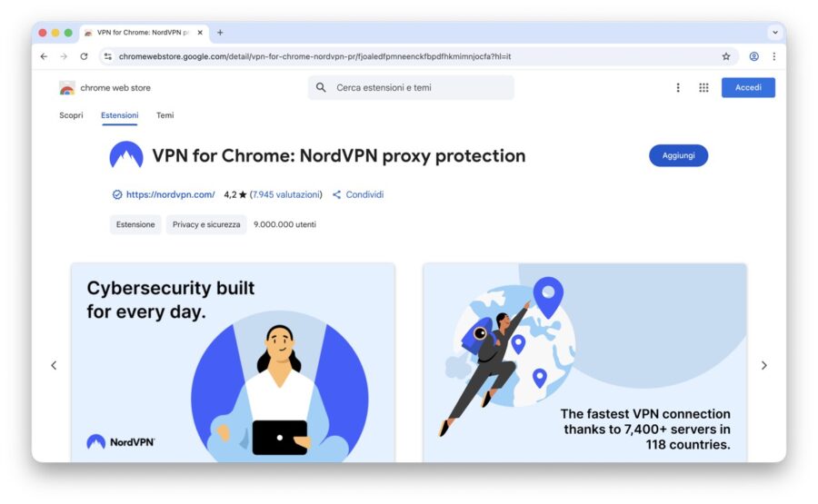Switch to the Scopri tab
818x504 pixels.
[x=71, y=115]
